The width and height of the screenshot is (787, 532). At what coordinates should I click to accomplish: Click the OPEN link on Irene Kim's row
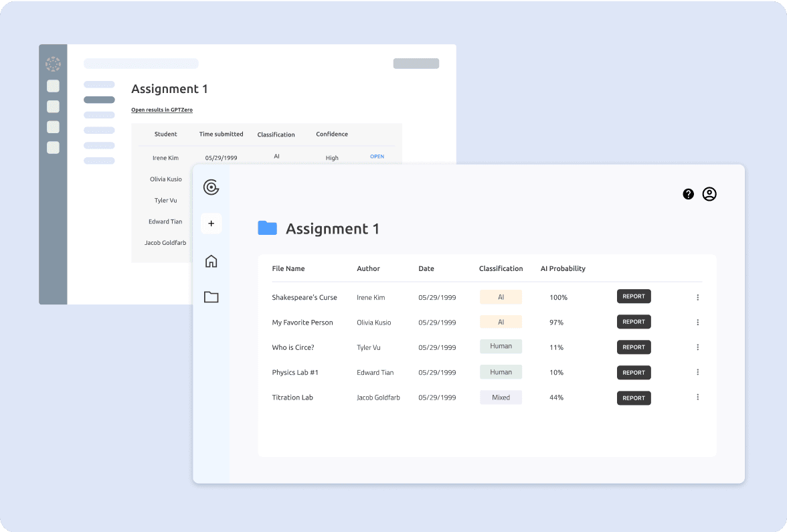tap(377, 156)
